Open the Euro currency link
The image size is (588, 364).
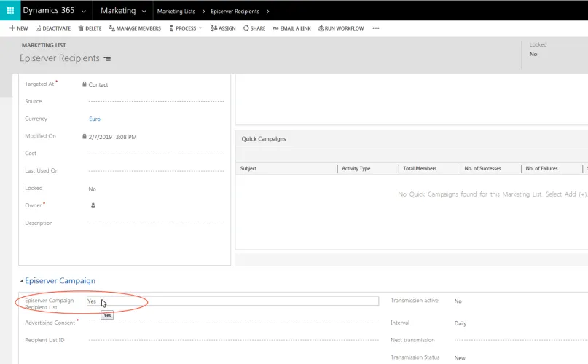pos(95,119)
